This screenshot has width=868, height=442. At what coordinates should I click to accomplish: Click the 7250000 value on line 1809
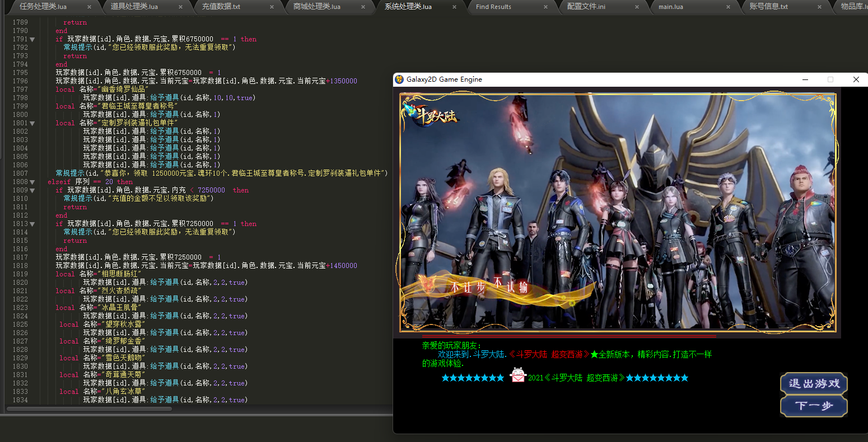(x=211, y=190)
